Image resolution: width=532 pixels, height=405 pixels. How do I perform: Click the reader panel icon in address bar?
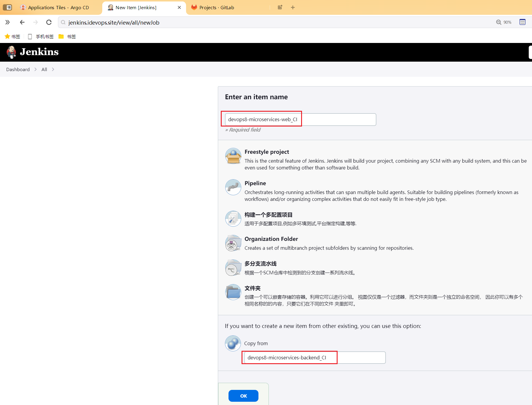click(523, 22)
